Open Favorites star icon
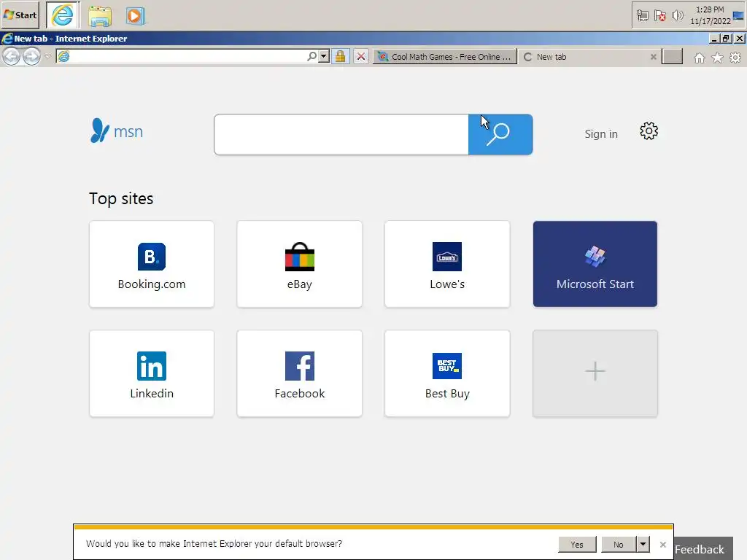Viewport: 747px width, 560px height. 717,58
